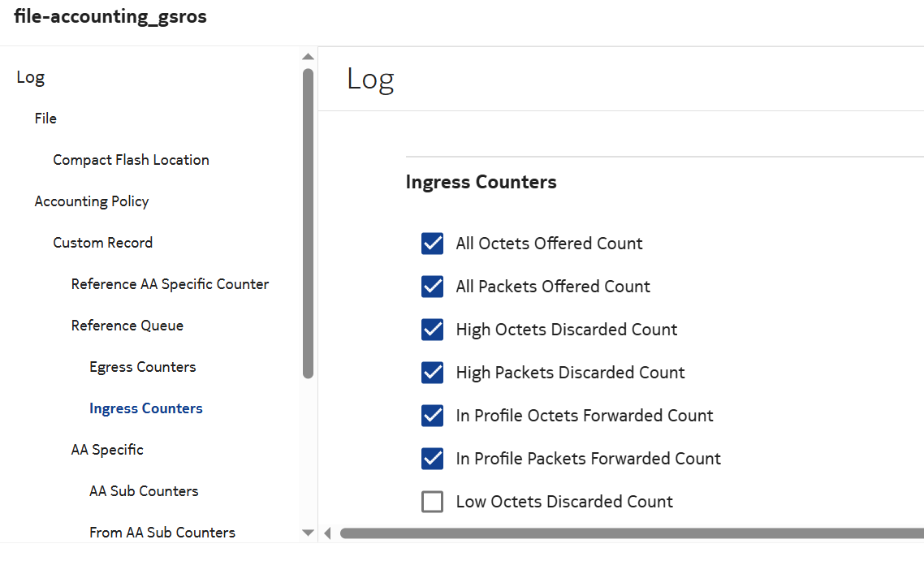Go to AA Sub Counters
The image size is (924, 574).
[x=144, y=491]
